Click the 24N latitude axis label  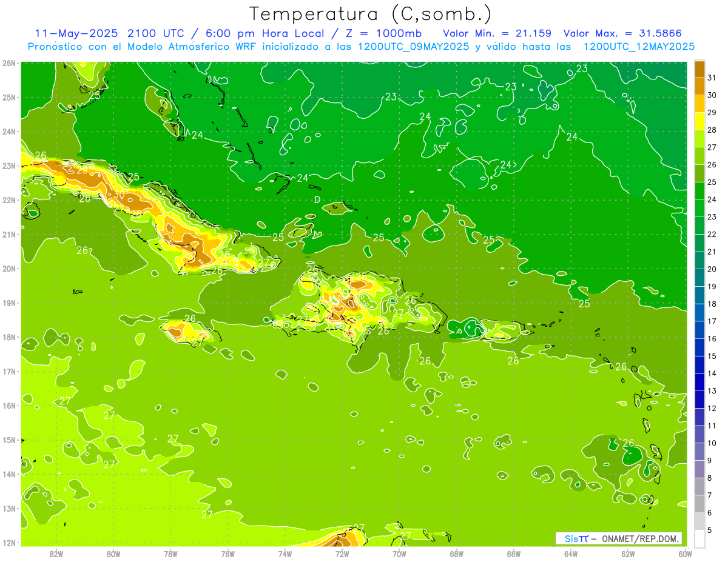click(x=8, y=132)
